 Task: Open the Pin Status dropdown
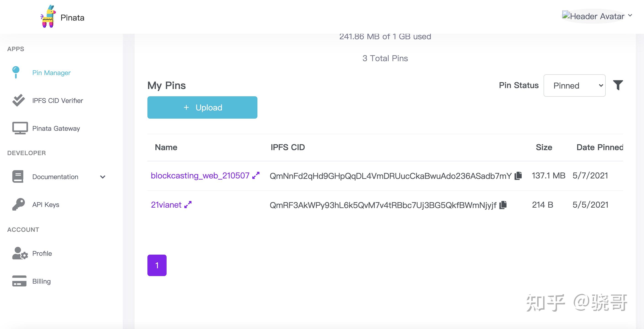pos(574,86)
